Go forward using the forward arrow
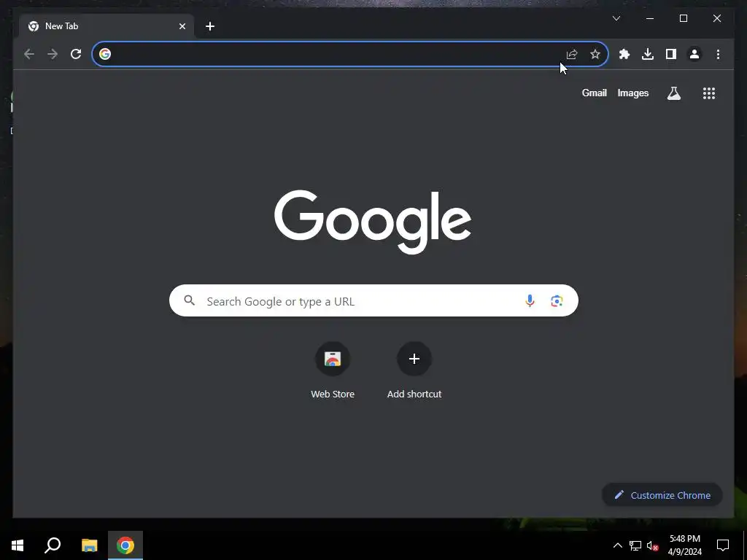The width and height of the screenshot is (747, 560). (x=53, y=54)
